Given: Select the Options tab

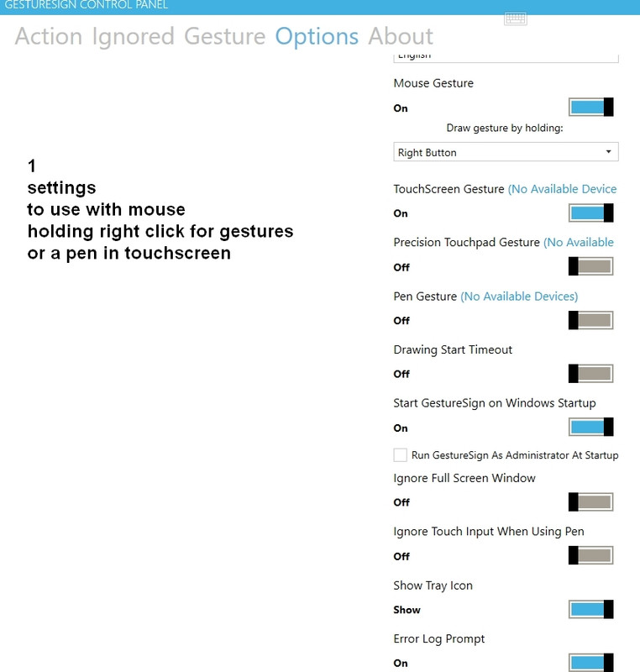Looking at the screenshot, I should click(x=317, y=36).
